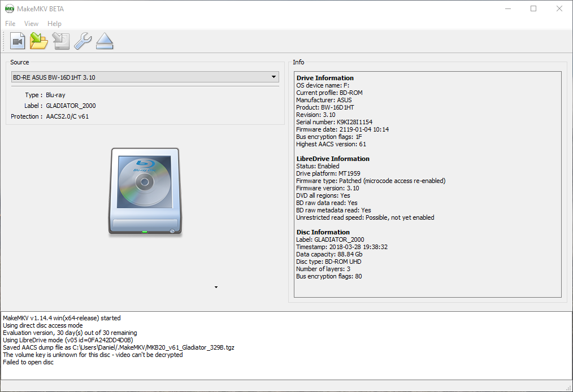Screen dimensions: 573x392
Task: Click the Backup disc toolbar icon
Action: 61,41
